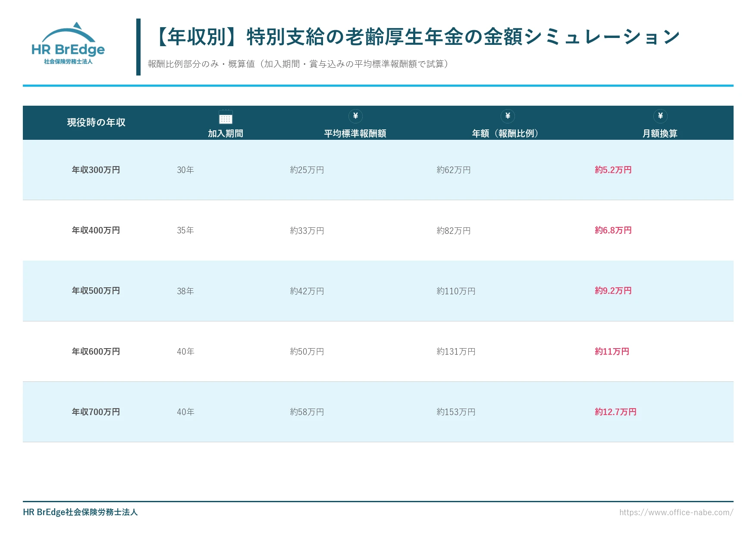Click the 約25万円 cell
This screenshot has width=756, height=535.
[307, 170]
